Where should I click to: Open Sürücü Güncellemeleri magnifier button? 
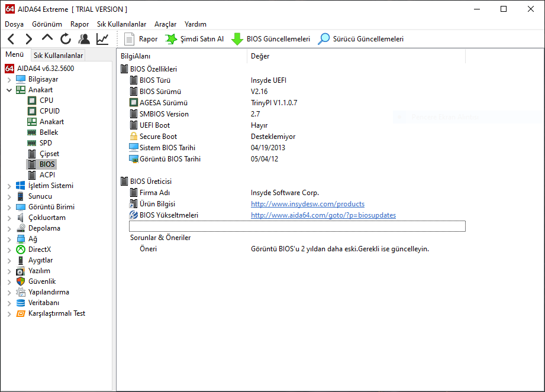tap(360, 39)
